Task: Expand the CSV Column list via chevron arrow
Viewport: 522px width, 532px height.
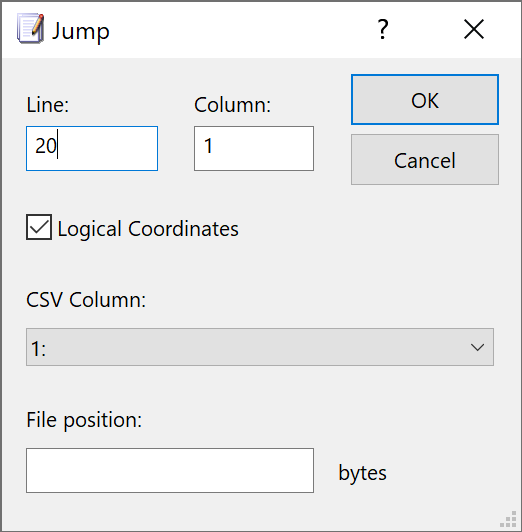Action: point(478,347)
